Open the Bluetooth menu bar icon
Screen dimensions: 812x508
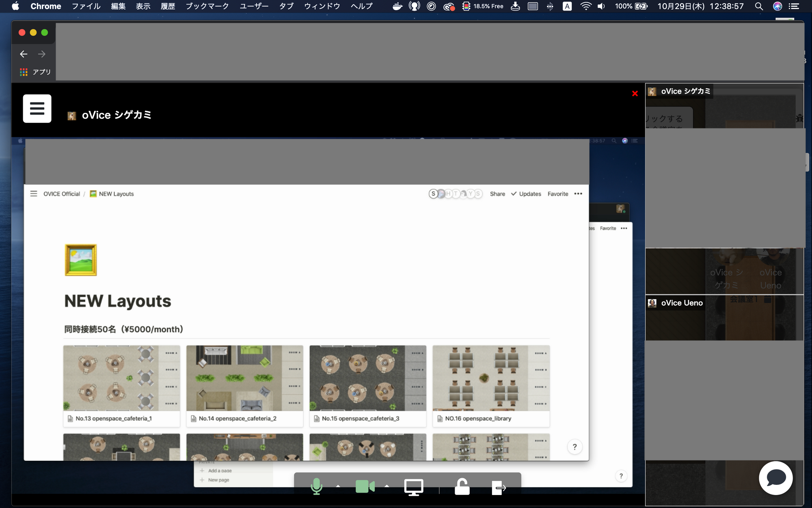[x=550, y=6]
